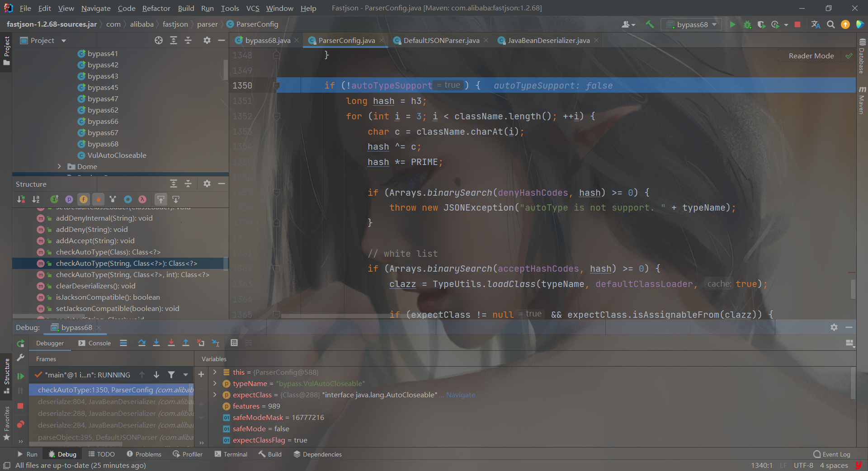Click the Debug bug icon in top toolbar

coord(747,24)
